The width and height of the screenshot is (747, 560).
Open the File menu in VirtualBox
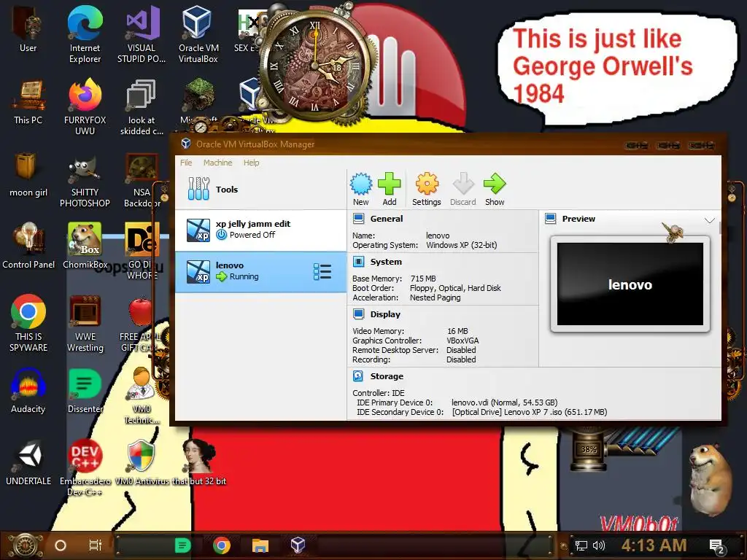[x=186, y=163]
